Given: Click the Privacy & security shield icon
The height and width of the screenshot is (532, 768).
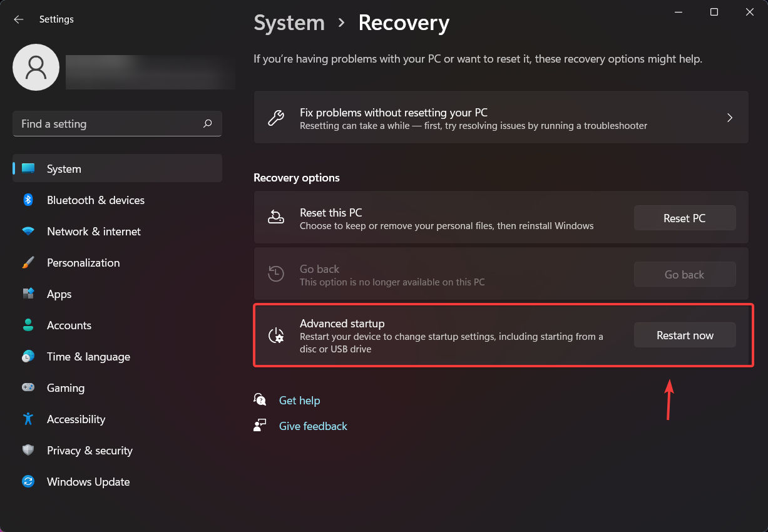Looking at the screenshot, I should (28, 451).
